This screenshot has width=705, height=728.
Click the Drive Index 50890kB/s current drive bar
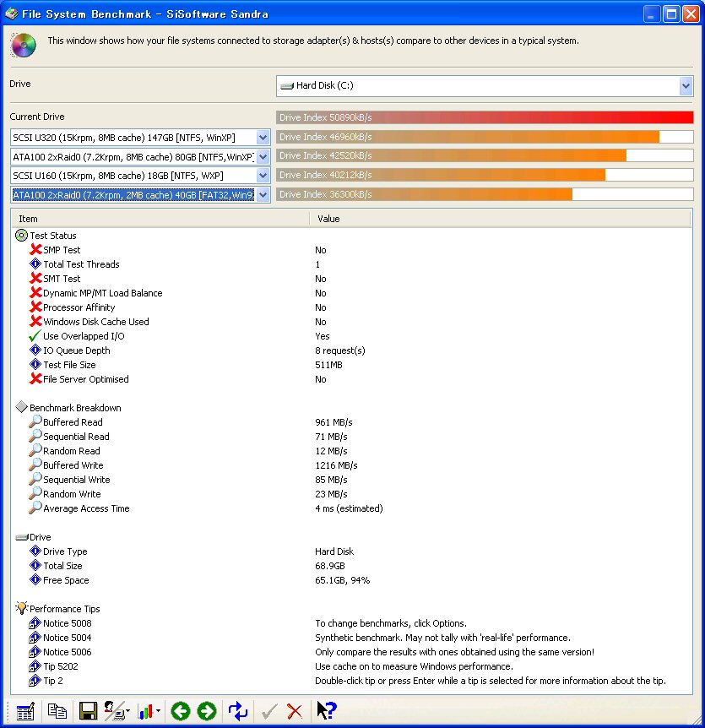point(485,117)
